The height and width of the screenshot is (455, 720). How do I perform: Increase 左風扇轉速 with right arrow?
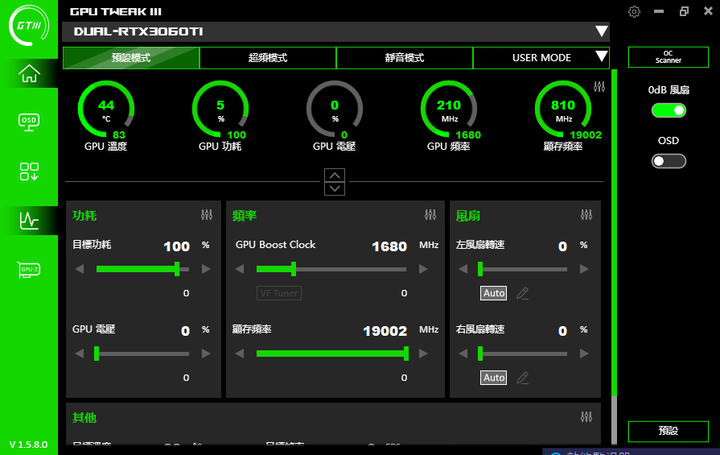pos(584,269)
